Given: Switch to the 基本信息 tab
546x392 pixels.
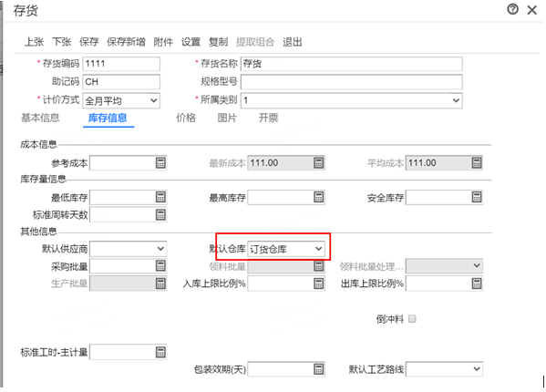Looking at the screenshot, I should (x=40, y=118).
